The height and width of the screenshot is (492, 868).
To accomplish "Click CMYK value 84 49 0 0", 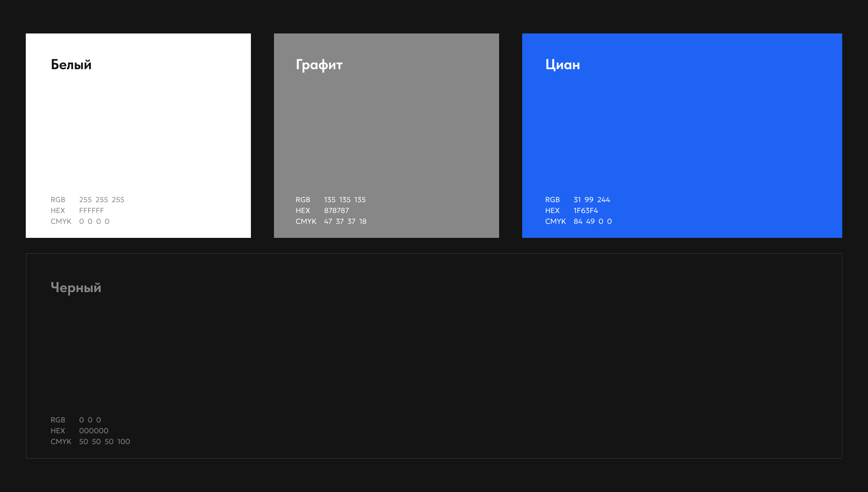I will click(592, 222).
